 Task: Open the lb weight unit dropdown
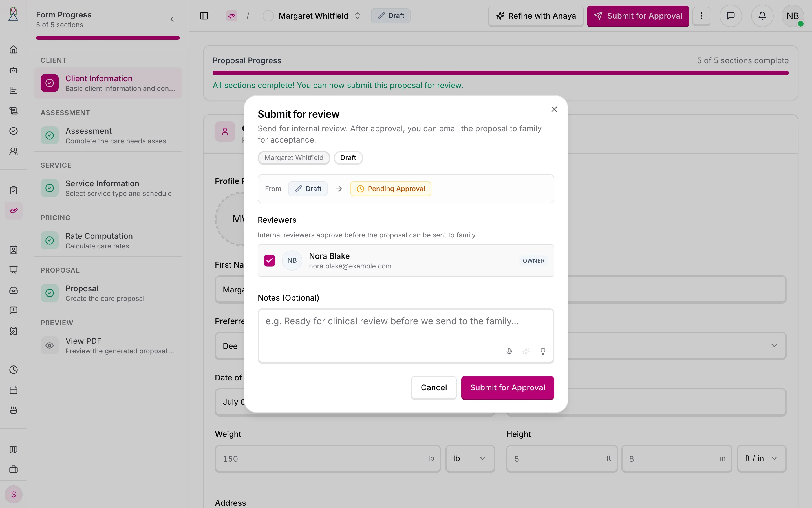pyautogui.click(x=470, y=459)
